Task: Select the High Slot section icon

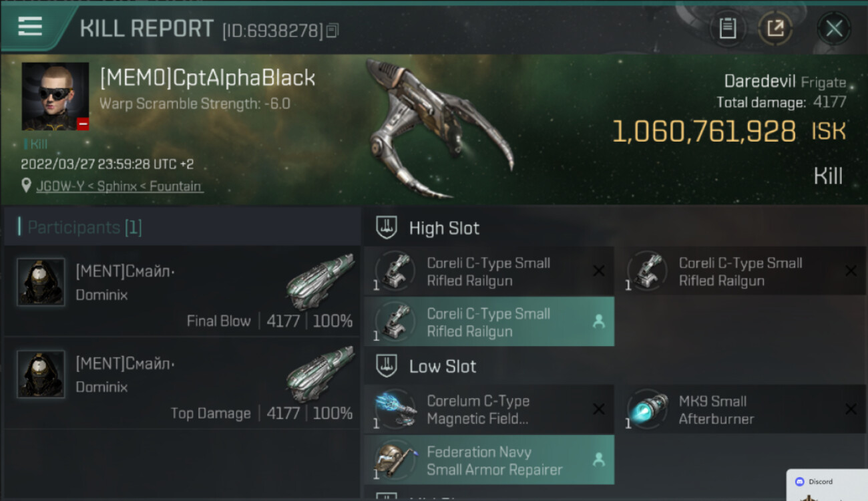Action: coord(385,228)
